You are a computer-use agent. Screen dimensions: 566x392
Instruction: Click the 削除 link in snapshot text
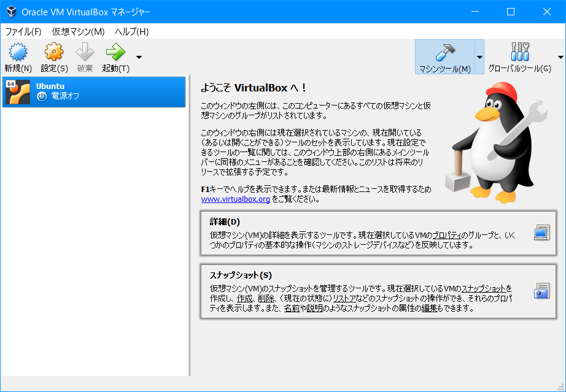click(266, 299)
